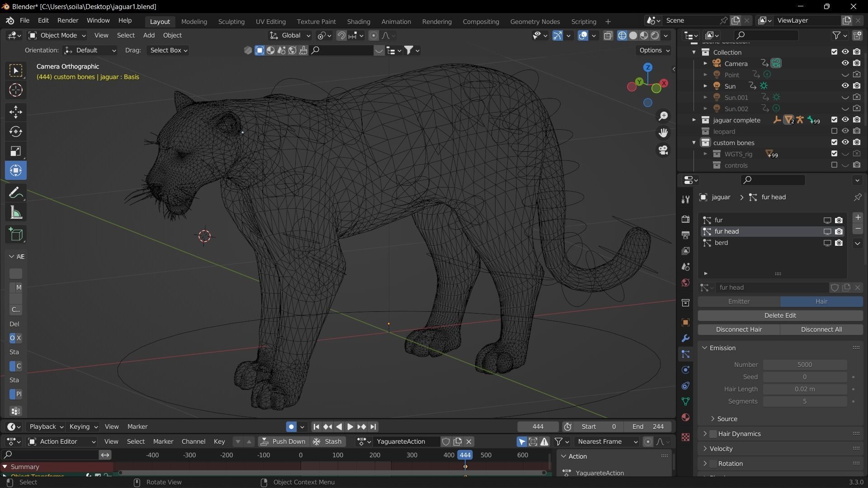Open the Output properties tab
Screen dimensions: 868x488
[x=685, y=235]
